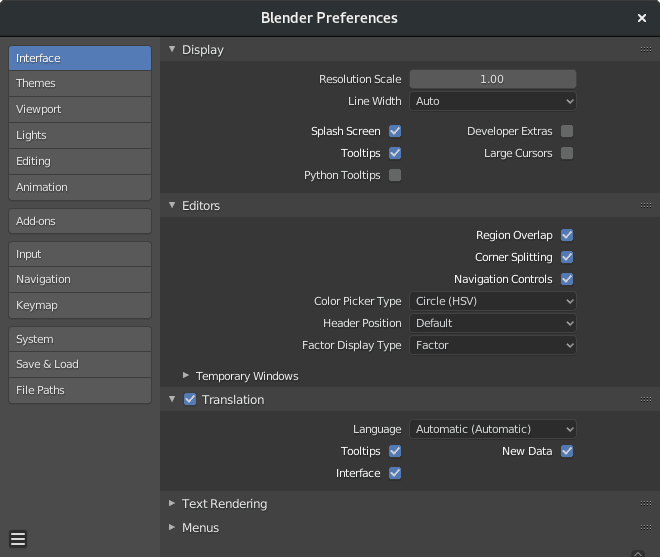Disable the Splash Screen checkbox
Screen dimensions: 660x557
pyautogui.click(x=395, y=131)
